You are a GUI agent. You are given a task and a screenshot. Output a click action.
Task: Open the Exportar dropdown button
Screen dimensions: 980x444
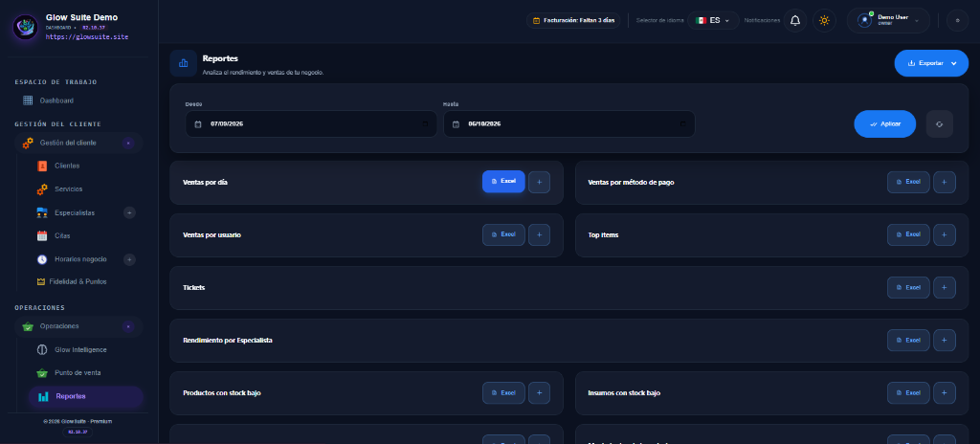coord(931,63)
